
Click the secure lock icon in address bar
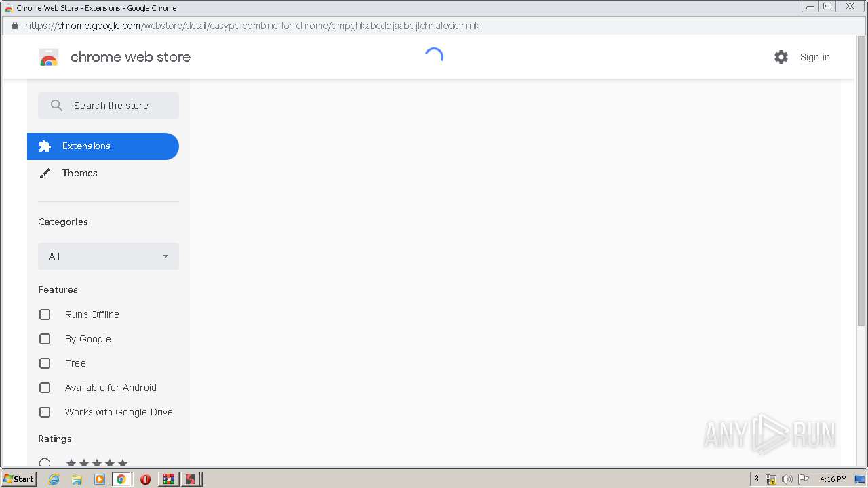(x=14, y=26)
